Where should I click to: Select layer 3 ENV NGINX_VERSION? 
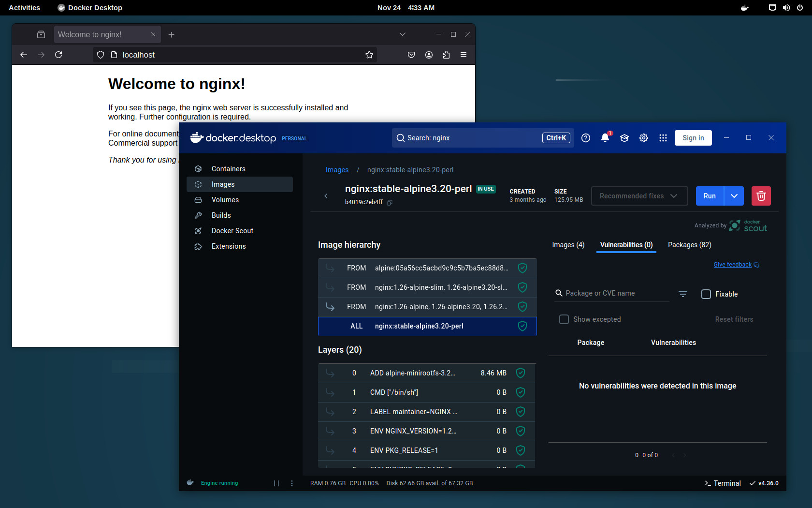[x=427, y=431]
